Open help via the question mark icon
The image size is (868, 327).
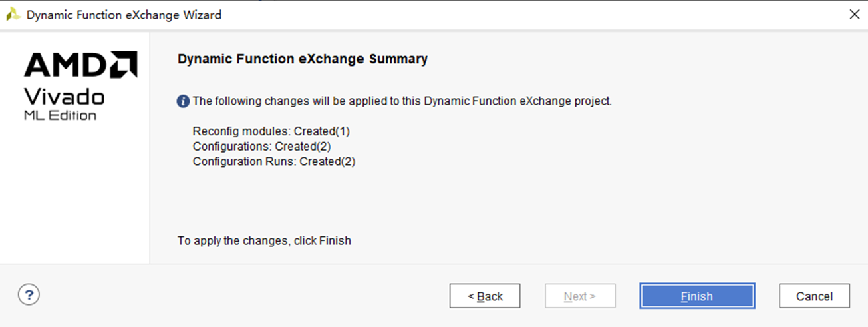(x=29, y=294)
